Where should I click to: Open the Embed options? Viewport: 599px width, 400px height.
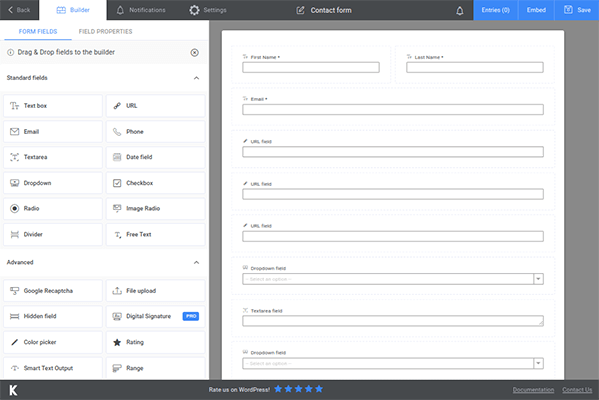[x=536, y=10]
